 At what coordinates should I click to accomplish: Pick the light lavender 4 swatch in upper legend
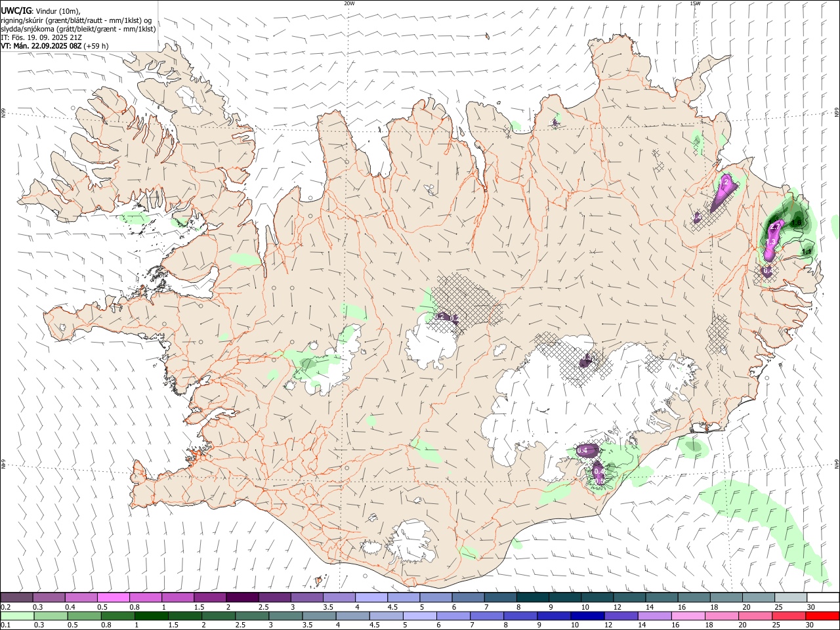tap(371, 597)
